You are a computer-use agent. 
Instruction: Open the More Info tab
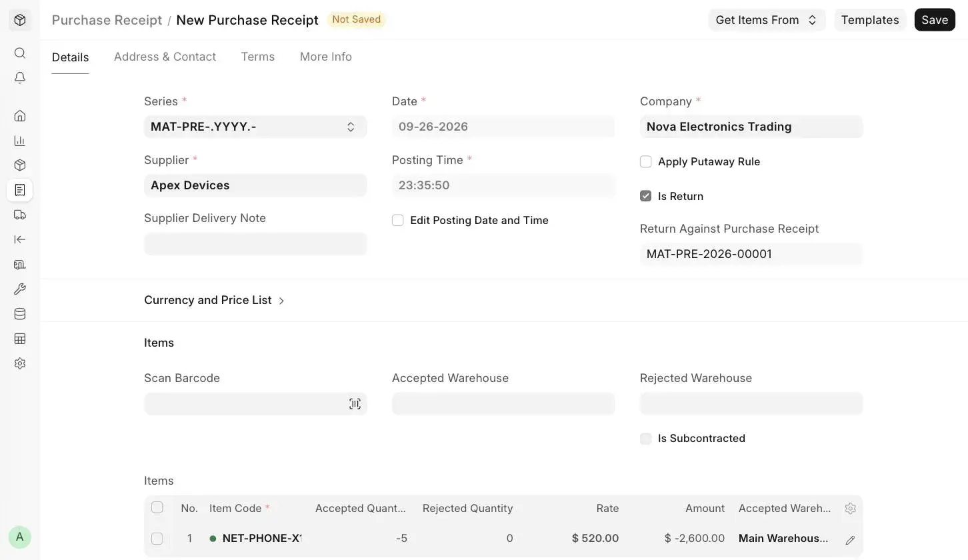(x=326, y=57)
